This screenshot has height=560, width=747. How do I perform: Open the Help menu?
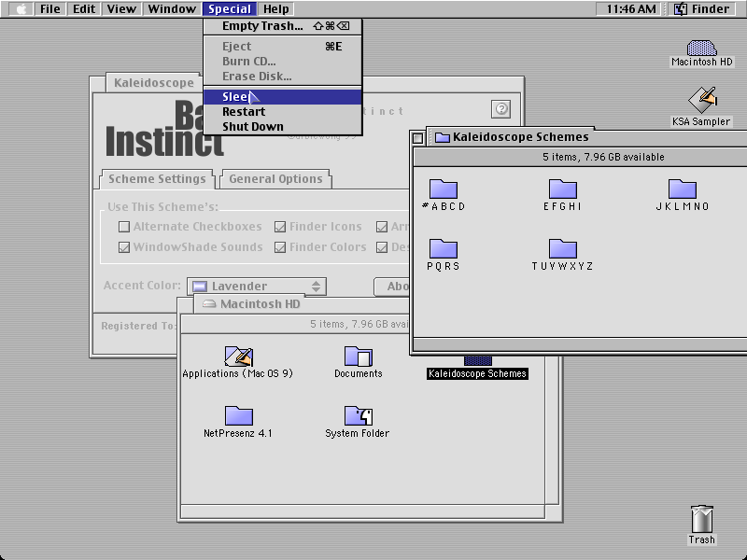[275, 9]
